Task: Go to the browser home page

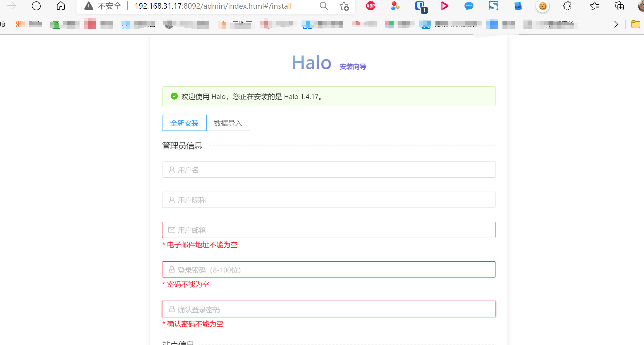Action: (61, 6)
